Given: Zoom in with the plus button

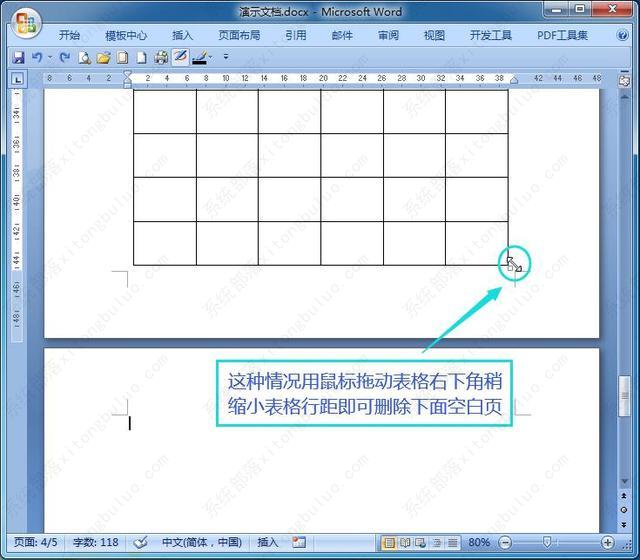Looking at the screenshot, I should click(608, 542).
